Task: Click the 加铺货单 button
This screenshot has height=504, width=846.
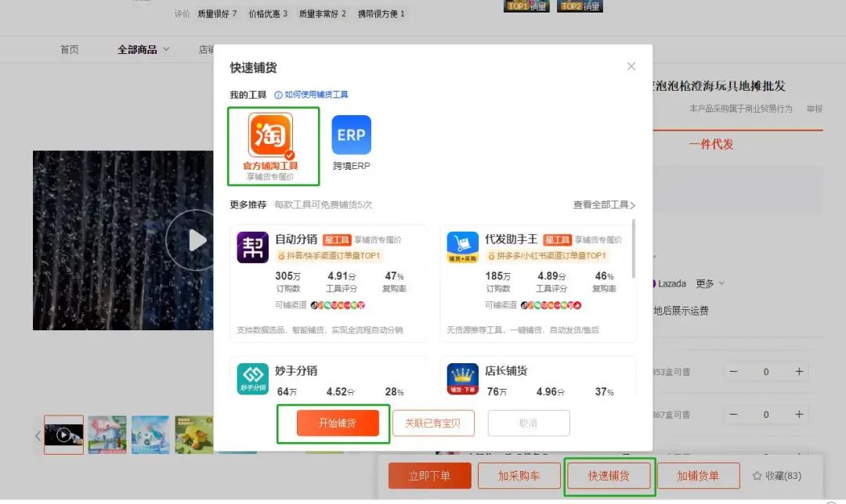Action: 698,476
